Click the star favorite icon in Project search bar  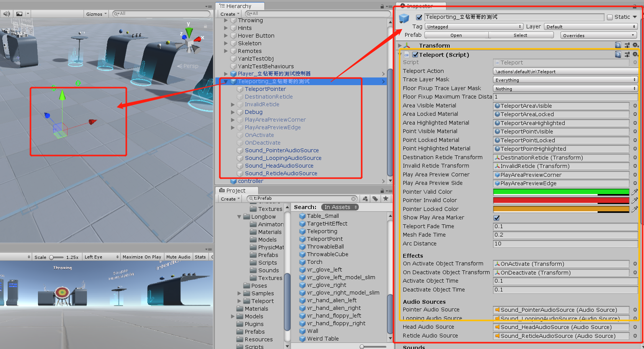click(385, 199)
